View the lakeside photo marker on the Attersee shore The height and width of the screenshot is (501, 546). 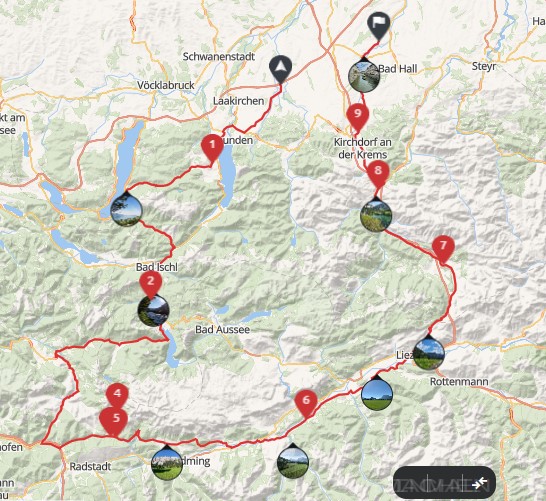[126, 209]
